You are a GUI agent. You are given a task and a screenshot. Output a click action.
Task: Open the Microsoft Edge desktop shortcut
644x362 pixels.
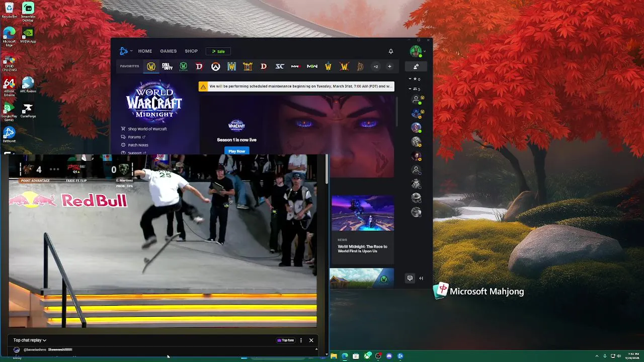pyautogui.click(x=9, y=37)
